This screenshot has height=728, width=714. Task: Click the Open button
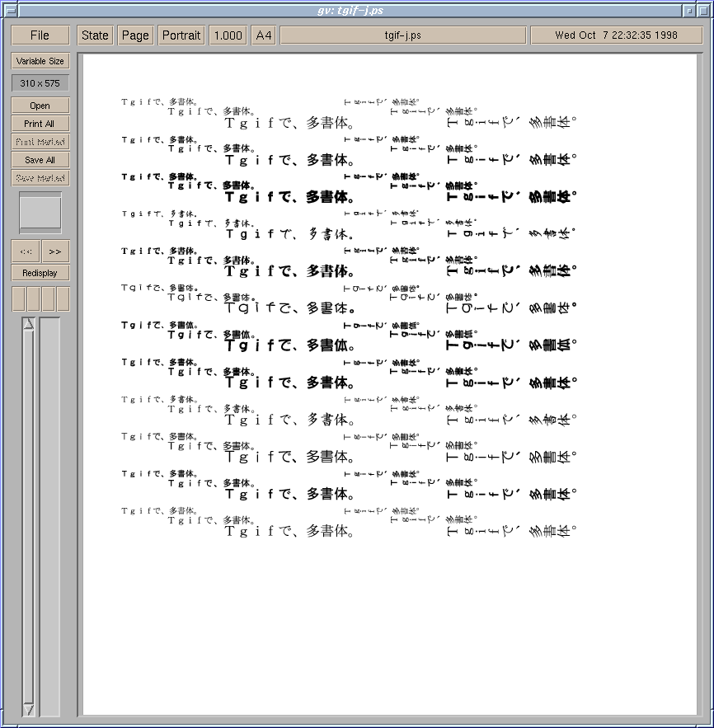[x=40, y=106]
